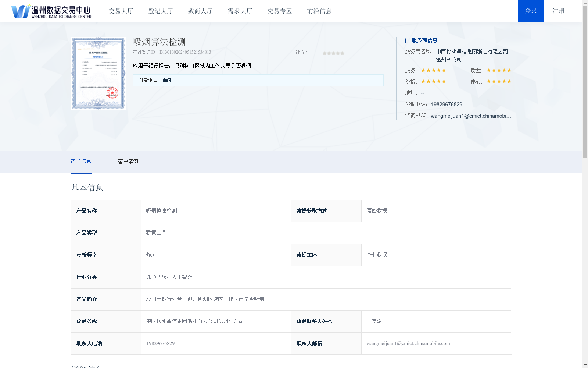Screen dimensions: 588x368
Task: Switch to the 客户案例 tab
Action: (128, 162)
